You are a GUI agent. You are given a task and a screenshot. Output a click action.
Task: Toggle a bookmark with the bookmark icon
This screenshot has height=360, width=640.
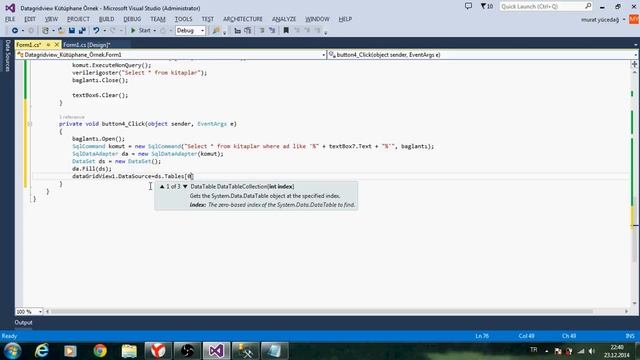click(286, 31)
